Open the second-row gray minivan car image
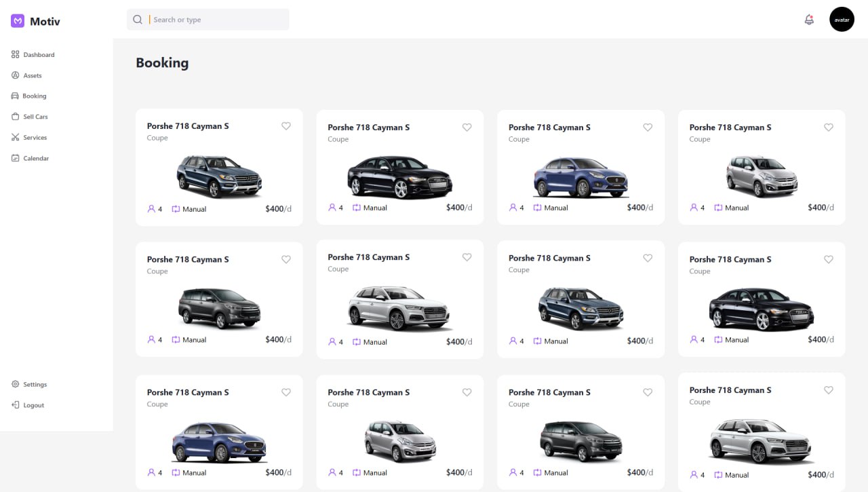The image size is (868, 492). point(219,307)
